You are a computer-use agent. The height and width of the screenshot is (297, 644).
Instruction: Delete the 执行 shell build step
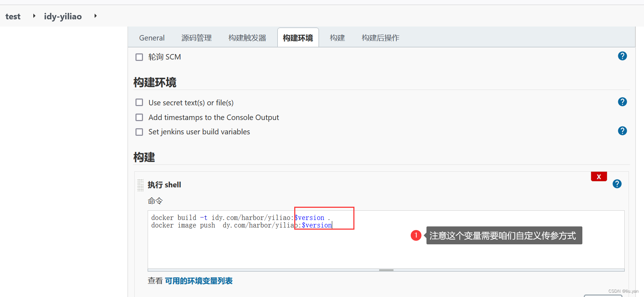[x=598, y=176]
